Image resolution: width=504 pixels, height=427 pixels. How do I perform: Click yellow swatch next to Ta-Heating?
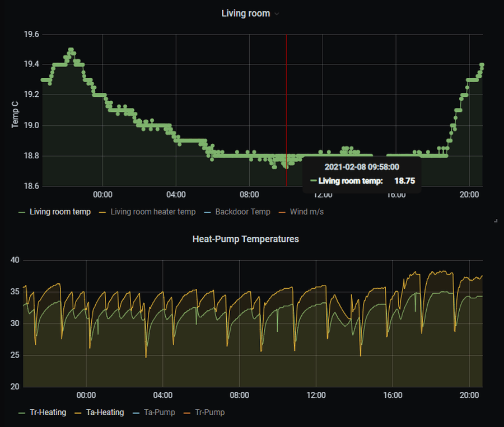pos(78,413)
